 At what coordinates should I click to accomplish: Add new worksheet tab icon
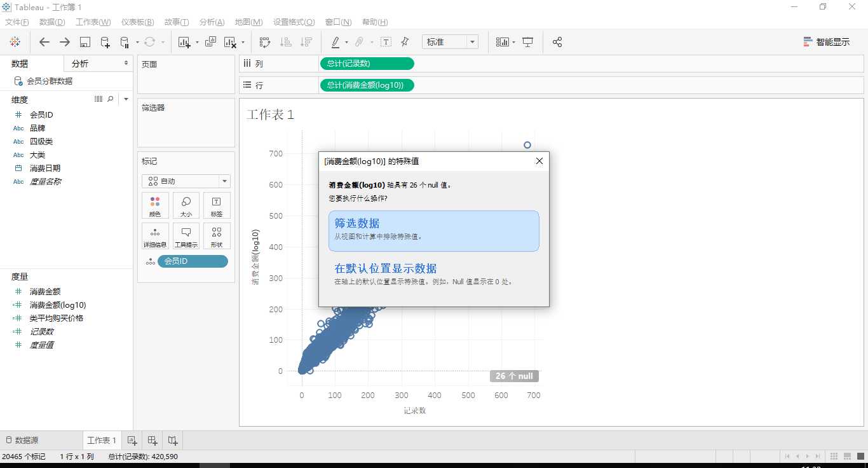tap(132, 440)
